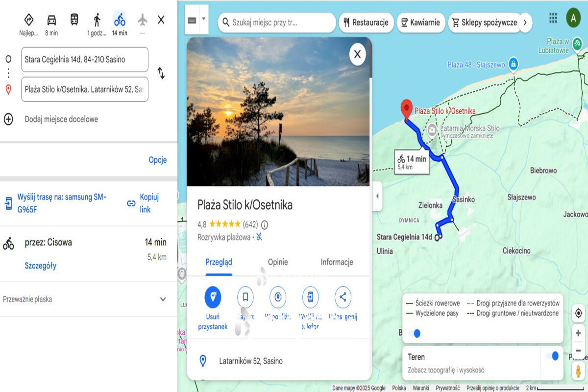Toggle the Teren terrain switch
Screen dimensions: 588x392
552,356
